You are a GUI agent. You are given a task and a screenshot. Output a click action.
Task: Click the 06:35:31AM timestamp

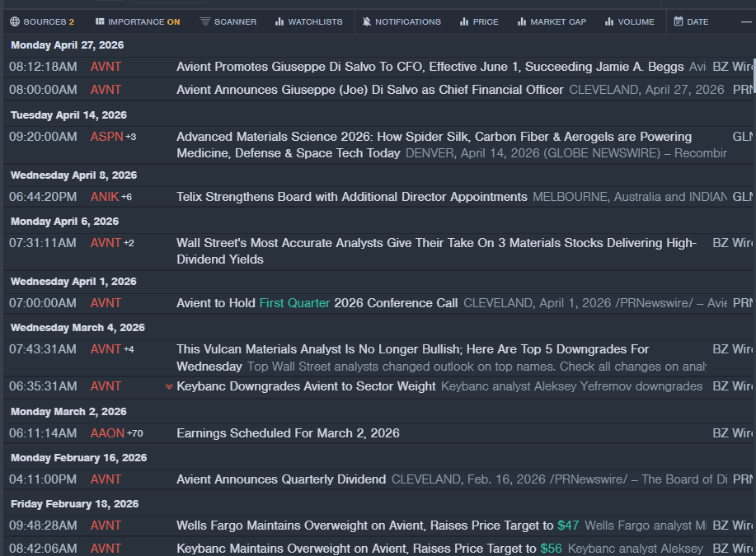tap(43, 386)
